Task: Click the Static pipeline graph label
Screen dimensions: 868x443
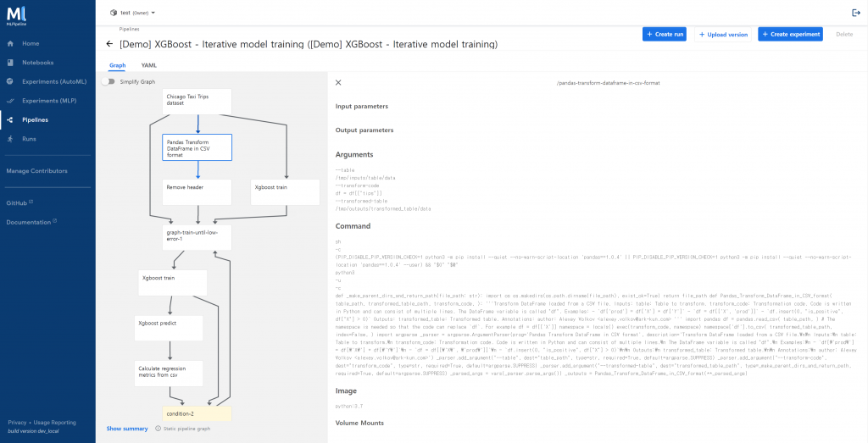Action: [186, 429]
